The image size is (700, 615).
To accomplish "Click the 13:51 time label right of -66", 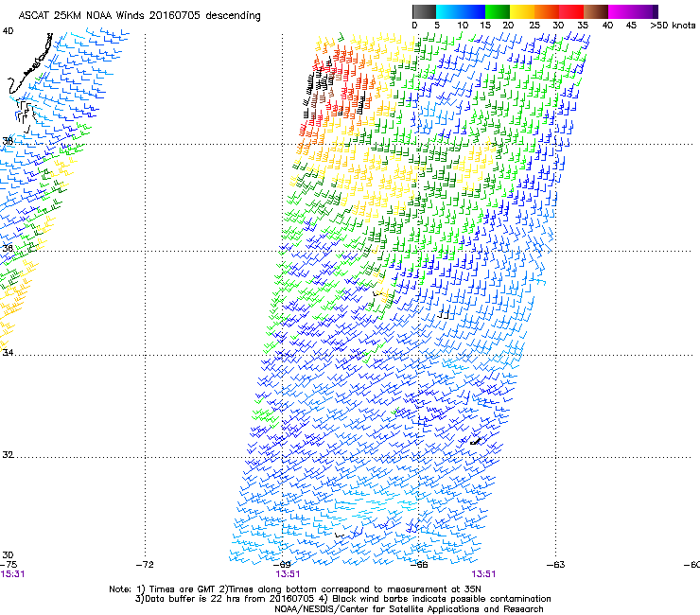I will tap(483, 574).
